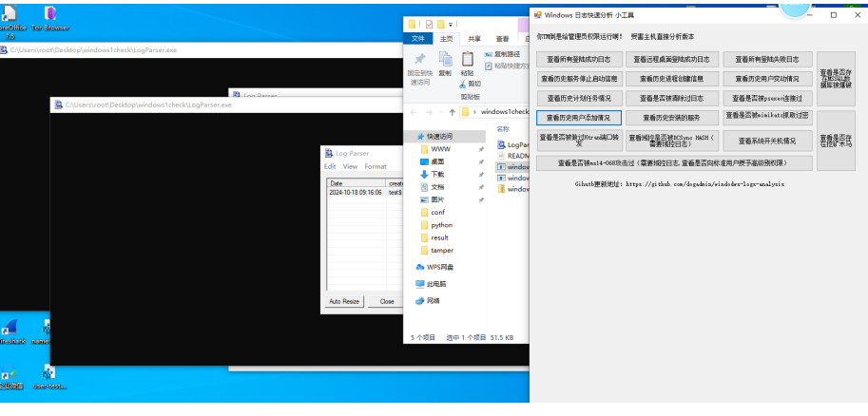Open 文档 in the navigation pane
Screen dimensions: 868x416
tap(437, 187)
